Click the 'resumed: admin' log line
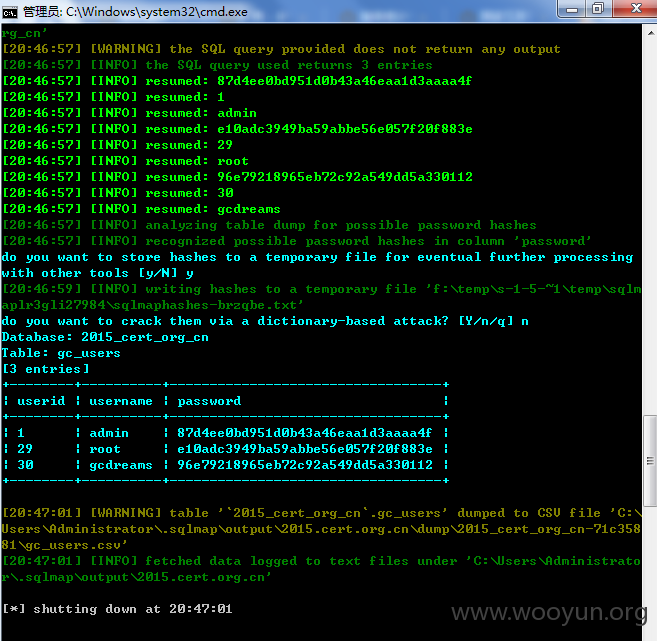 [x=129, y=113]
